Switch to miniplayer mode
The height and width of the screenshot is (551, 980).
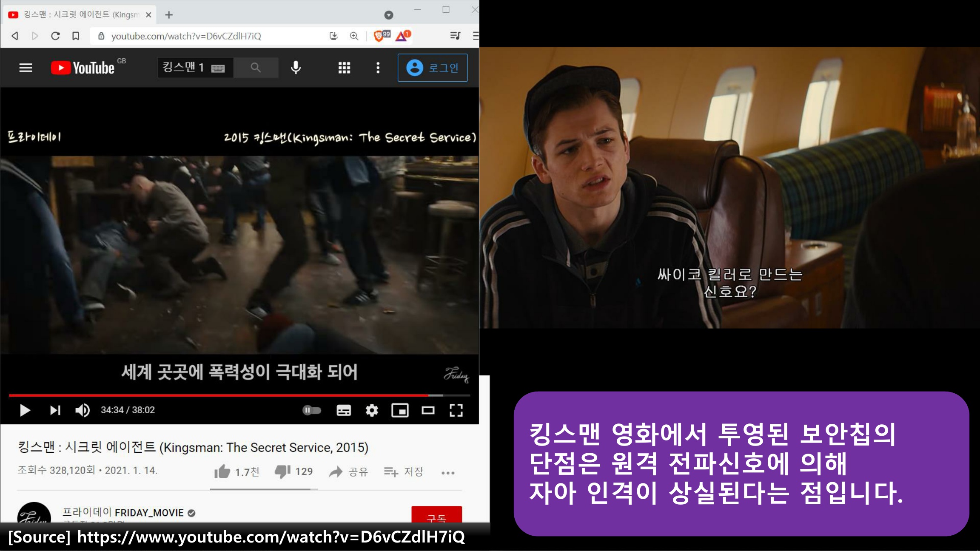pos(400,410)
